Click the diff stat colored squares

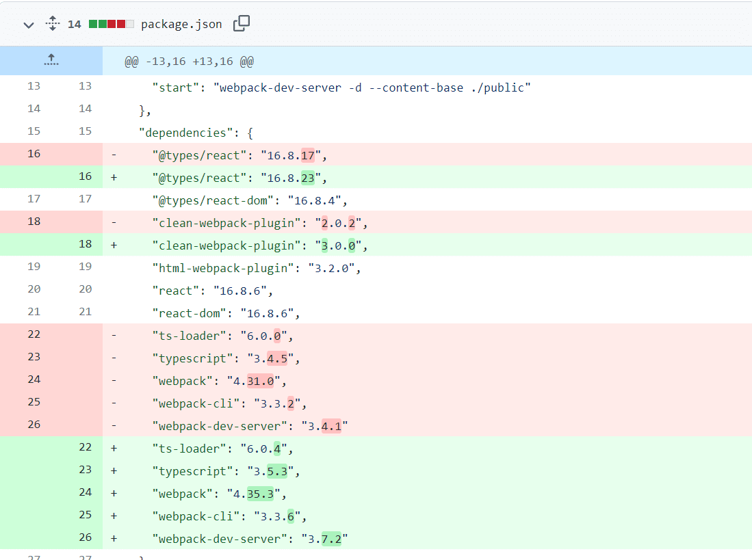112,23
